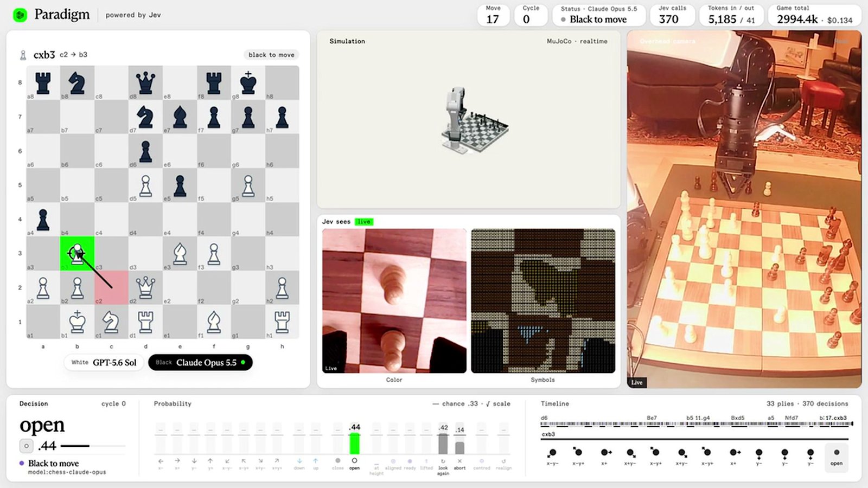The height and width of the screenshot is (488, 868).
Task: Click the '17.cxb3' label on the Timeline strip
Action: [836, 418]
